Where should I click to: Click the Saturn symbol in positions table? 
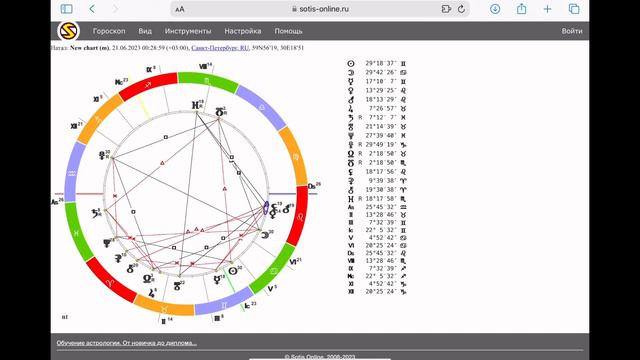(351, 118)
